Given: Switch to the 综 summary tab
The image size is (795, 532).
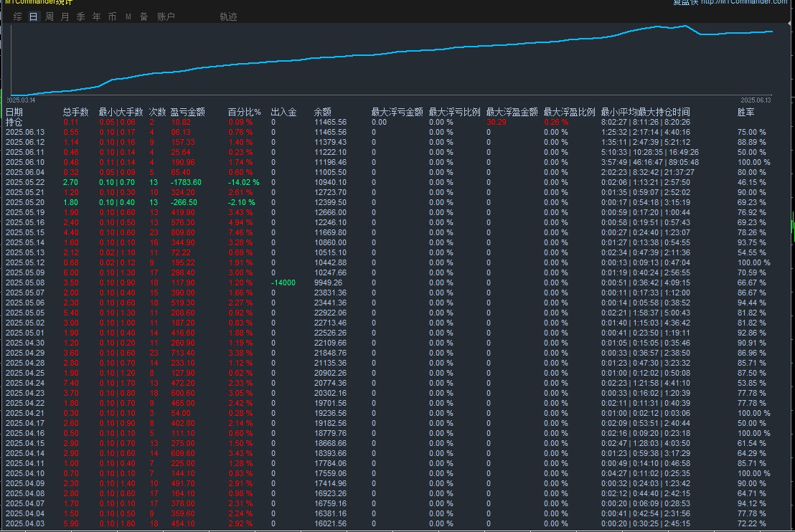Looking at the screenshot, I should 17,16.
